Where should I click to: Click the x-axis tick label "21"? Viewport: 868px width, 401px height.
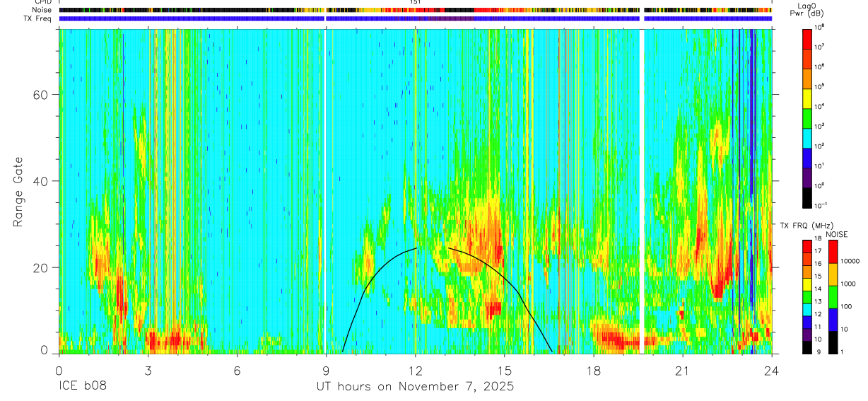point(683,370)
